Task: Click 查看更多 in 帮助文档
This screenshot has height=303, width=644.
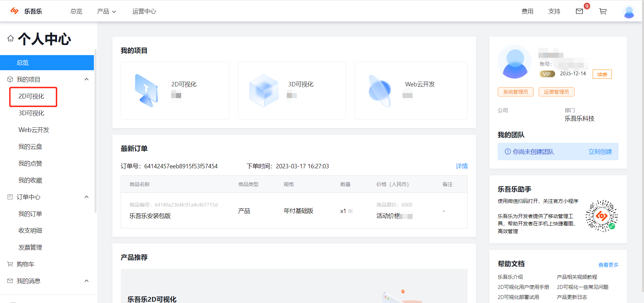Action: pyautogui.click(x=608, y=265)
